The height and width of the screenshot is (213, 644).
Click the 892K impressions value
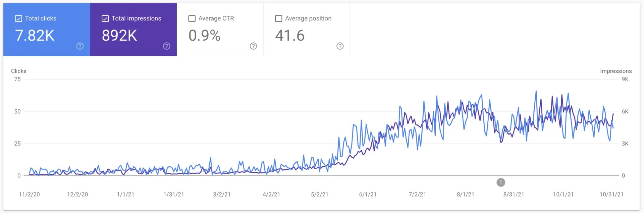(x=119, y=36)
